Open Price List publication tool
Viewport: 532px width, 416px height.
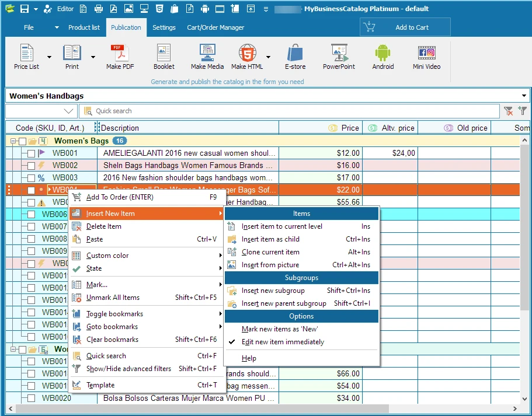(26, 57)
